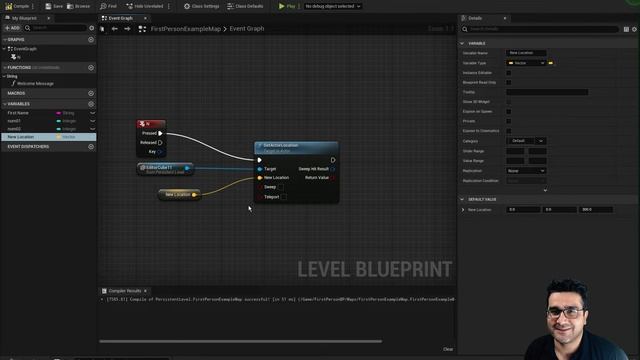Screen dimensions: 640x360
Task: Close the Compiler Results tab
Action: point(145,291)
